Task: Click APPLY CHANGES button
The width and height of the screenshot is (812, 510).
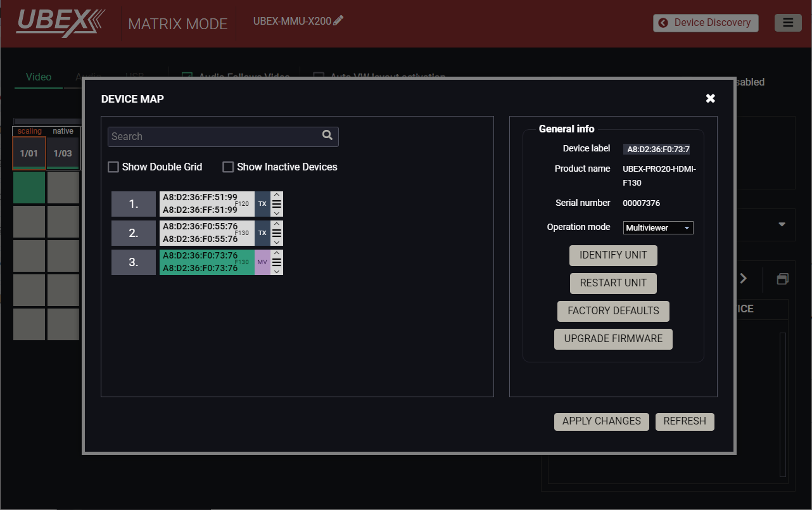Action: pos(602,421)
